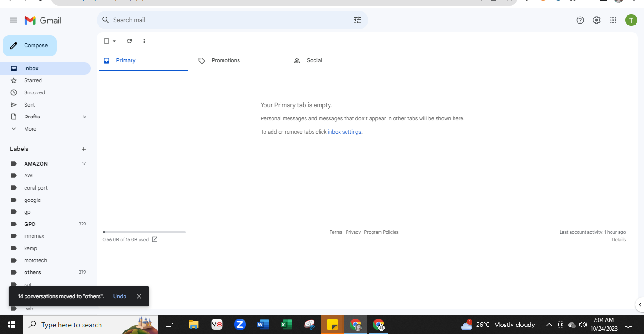Dismiss the conversations moved notification
Screen dimensions: 644x334
[x=139, y=296]
